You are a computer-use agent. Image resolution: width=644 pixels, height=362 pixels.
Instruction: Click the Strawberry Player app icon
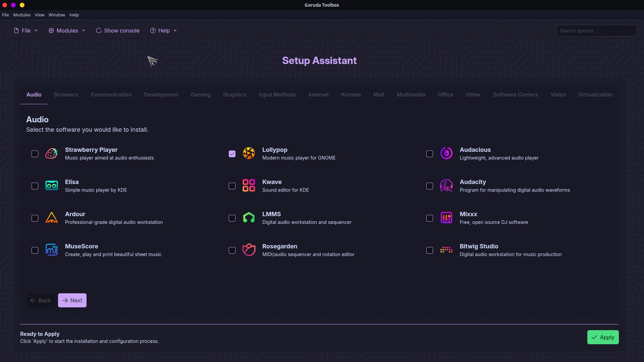click(x=52, y=154)
